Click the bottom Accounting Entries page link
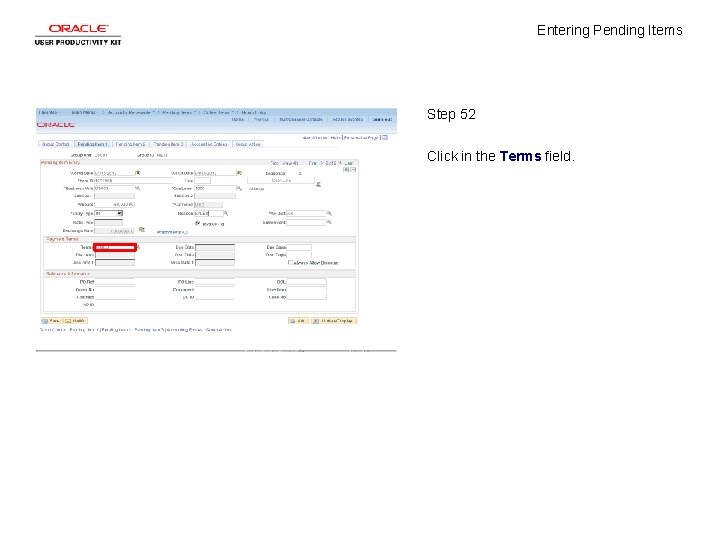720x540 pixels. coord(185,330)
